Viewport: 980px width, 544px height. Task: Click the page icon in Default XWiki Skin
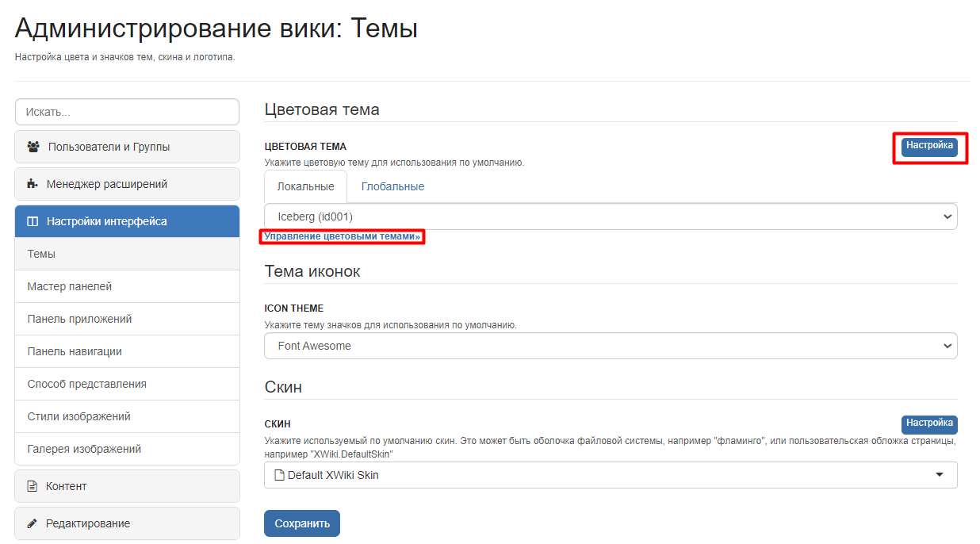(x=279, y=475)
